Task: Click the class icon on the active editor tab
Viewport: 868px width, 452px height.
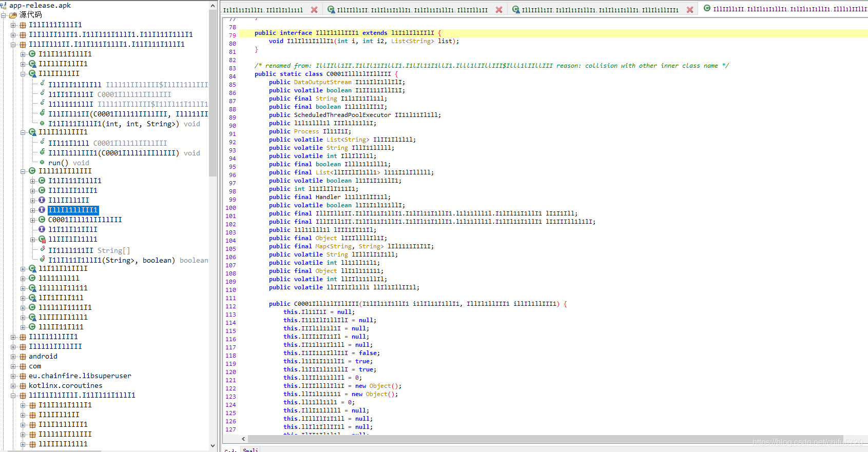Action: [707, 8]
